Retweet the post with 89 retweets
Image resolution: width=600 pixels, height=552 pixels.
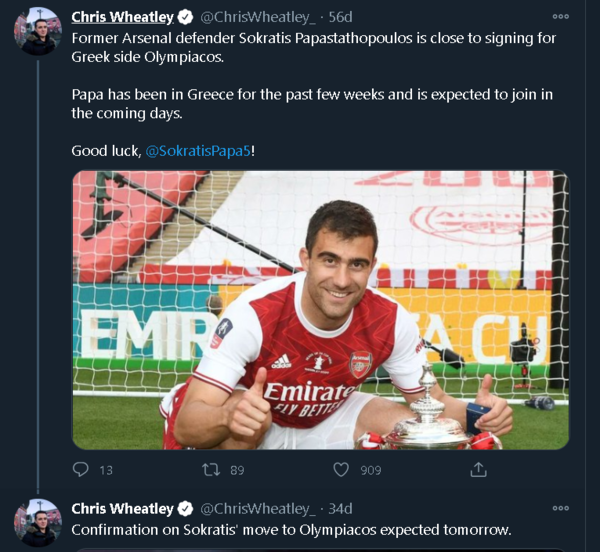click(211, 469)
